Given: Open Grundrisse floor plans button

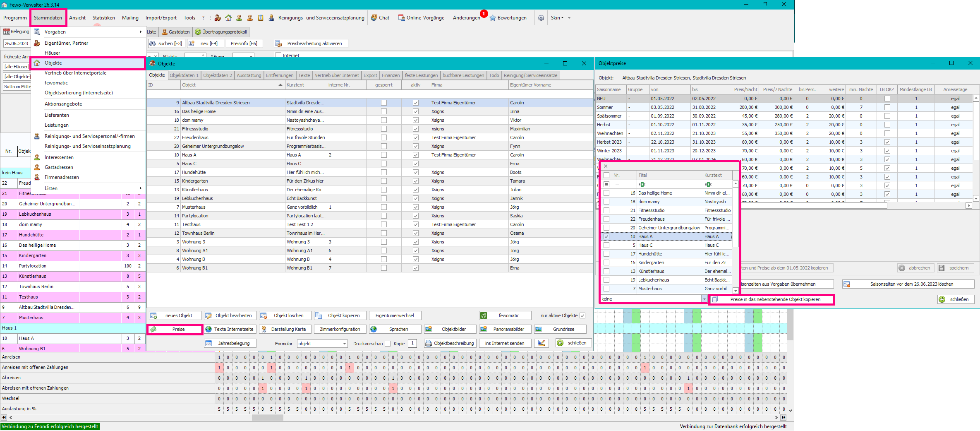Looking at the screenshot, I should (x=560, y=329).
